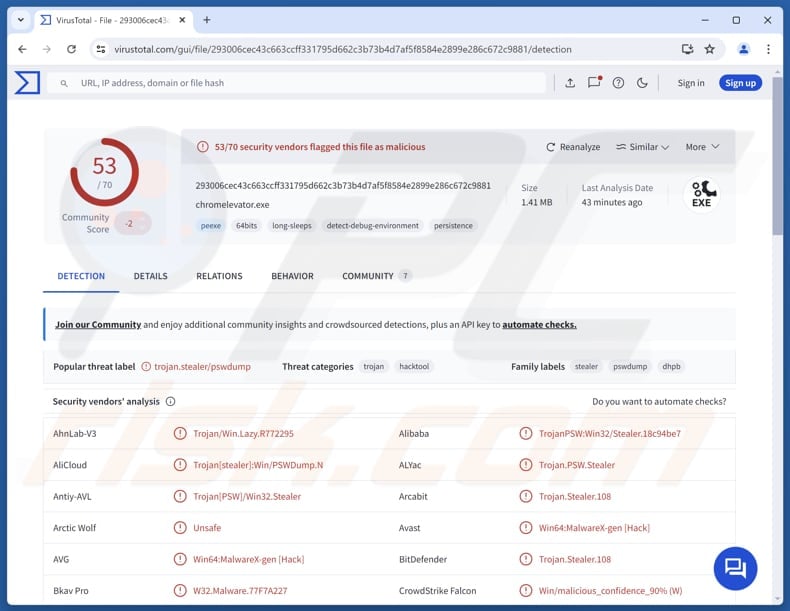Click the browser forward arrow
This screenshot has width=790, height=611.
coord(47,49)
